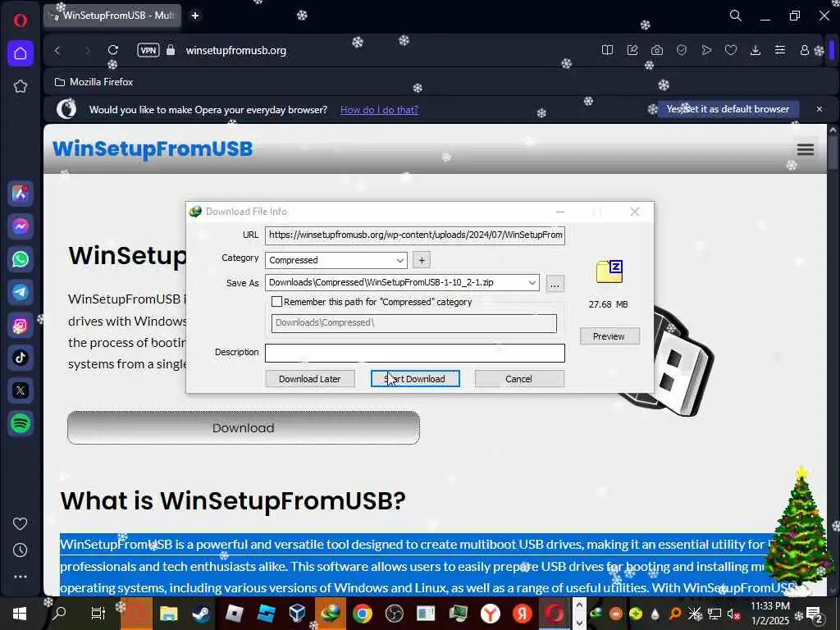The image size is (840, 630).
Task: Open the Opera start page home icon
Action: [x=21, y=53]
